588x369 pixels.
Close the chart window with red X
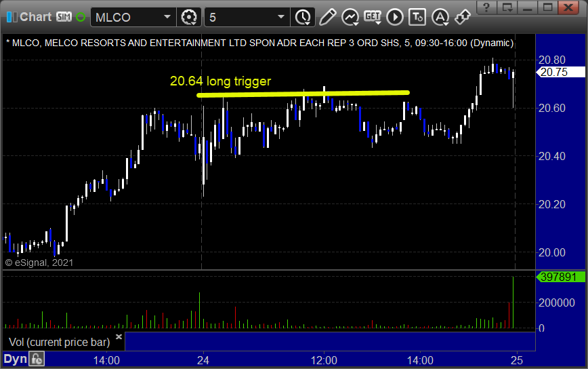click(x=568, y=7)
